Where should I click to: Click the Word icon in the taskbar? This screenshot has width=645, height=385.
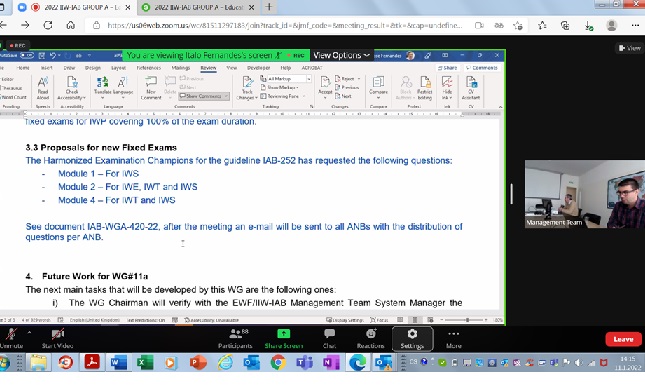pos(118,362)
